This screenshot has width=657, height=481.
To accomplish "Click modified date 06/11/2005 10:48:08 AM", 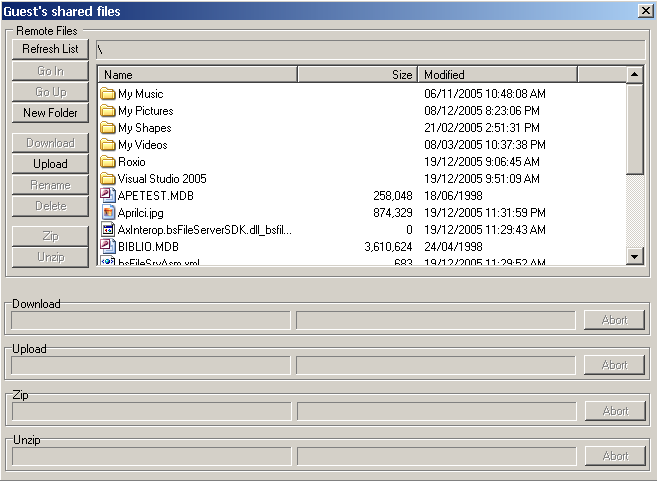I will pos(485,93).
